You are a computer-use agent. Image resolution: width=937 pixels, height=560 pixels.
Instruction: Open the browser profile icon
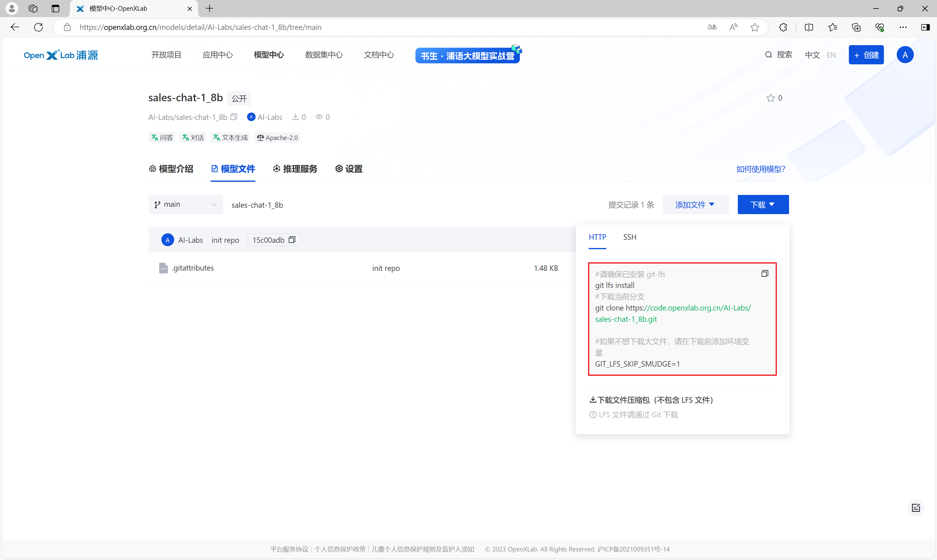point(12,8)
